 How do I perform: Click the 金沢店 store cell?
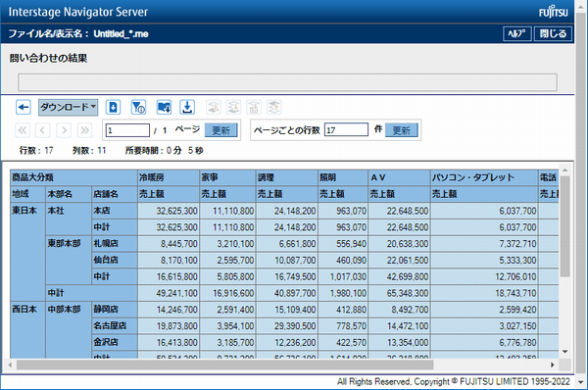115,342
